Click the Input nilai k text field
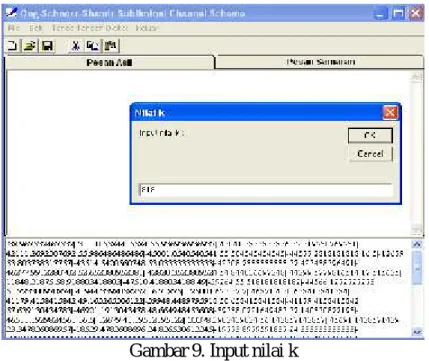Image resolution: width=429 pixels, height=361 pixels. [266, 190]
